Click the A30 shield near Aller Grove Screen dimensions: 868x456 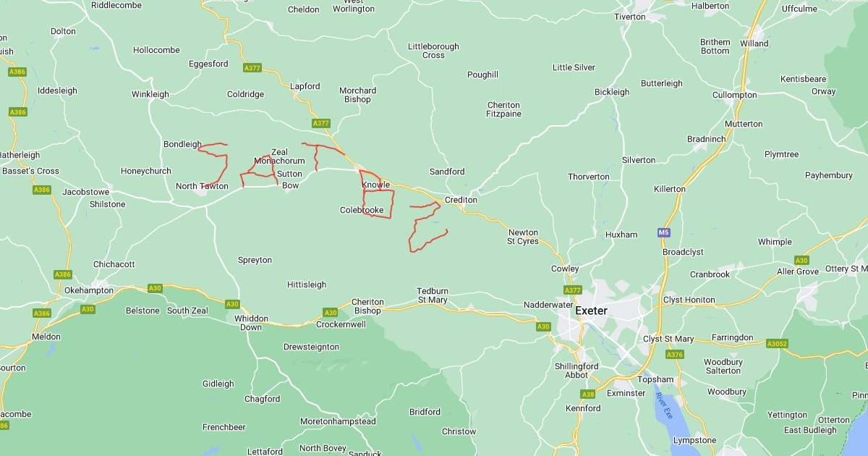pyautogui.click(x=801, y=261)
